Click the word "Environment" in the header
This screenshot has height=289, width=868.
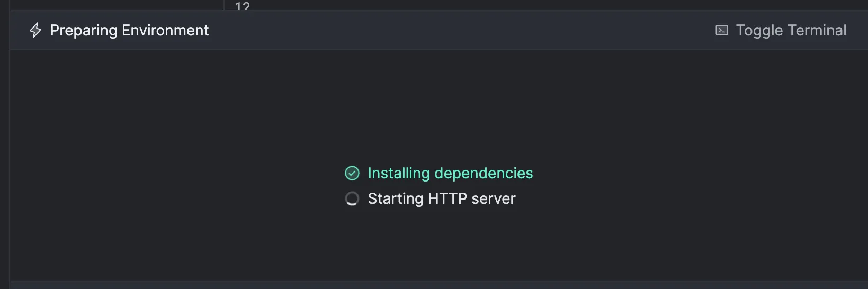pos(165,30)
